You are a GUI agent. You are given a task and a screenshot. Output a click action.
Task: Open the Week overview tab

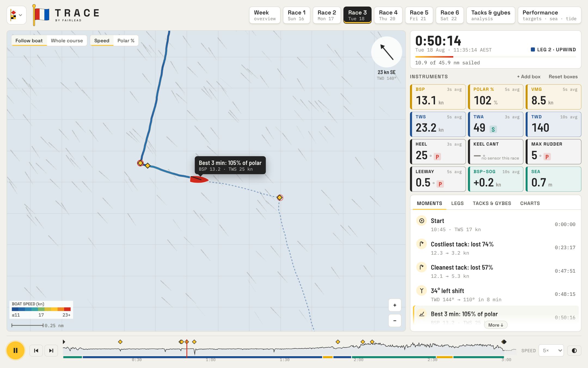point(265,15)
